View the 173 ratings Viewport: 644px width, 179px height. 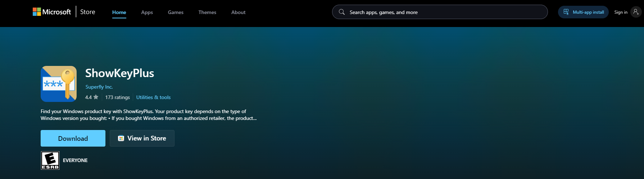117,97
